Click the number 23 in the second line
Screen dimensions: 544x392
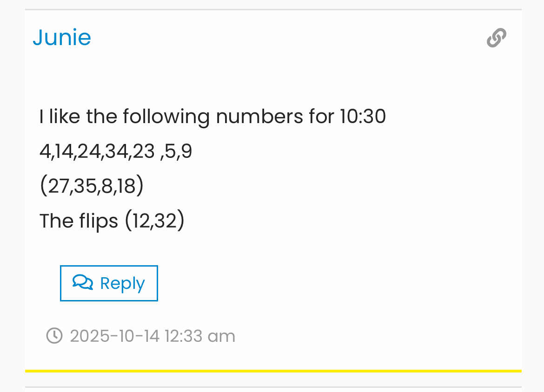click(144, 151)
